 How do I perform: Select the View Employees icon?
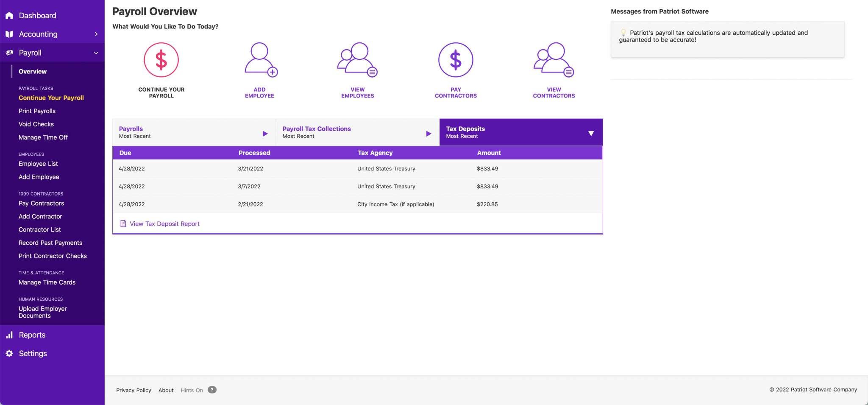pyautogui.click(x=357, y=60)
